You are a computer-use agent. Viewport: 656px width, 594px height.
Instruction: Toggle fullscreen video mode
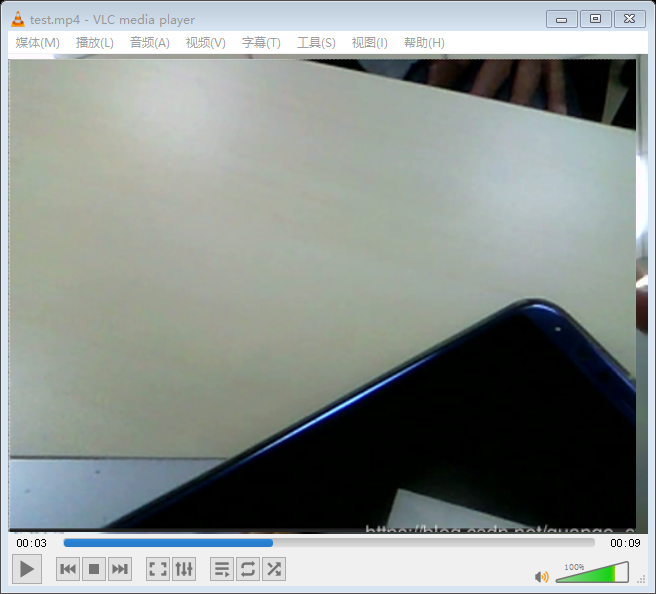[158, 569]
